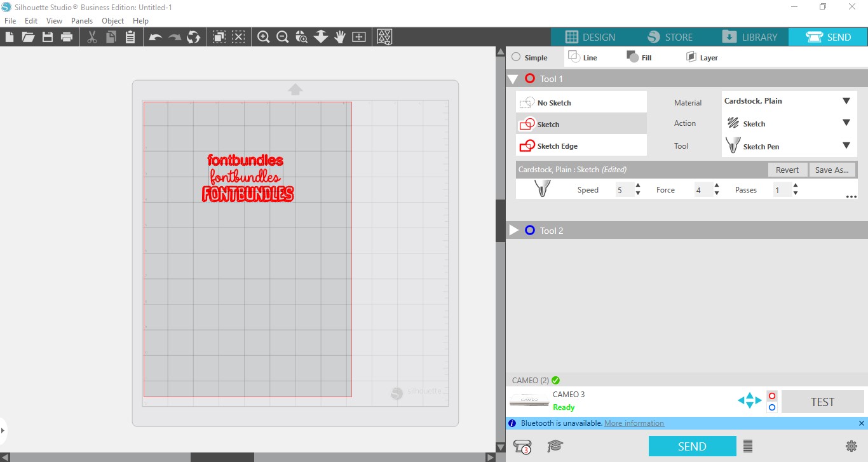Expand the Tool 2 section
Screen dimensions: 868x462
click(513, 231)
